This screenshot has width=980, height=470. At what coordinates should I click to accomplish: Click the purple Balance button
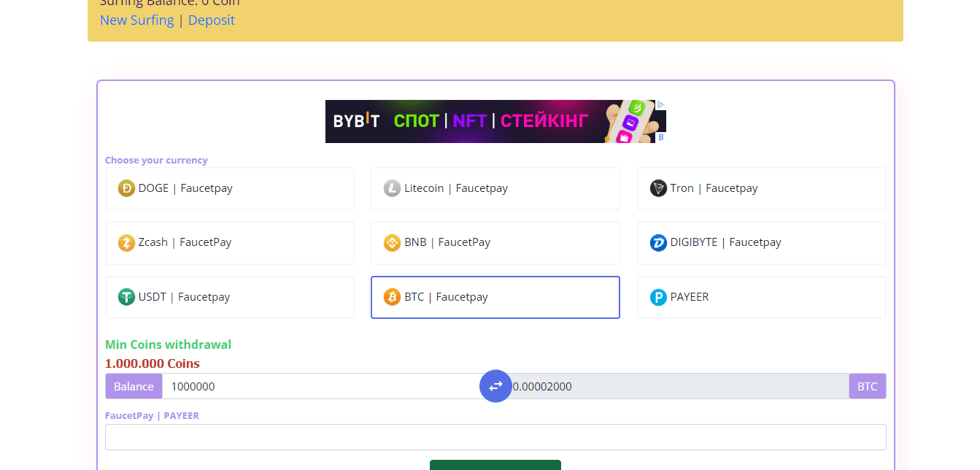(x=134, y=386)
